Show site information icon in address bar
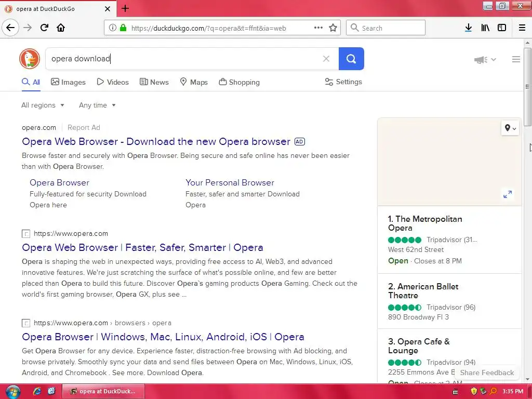Image resolution: width=532 pixels, height=399 pixels. [113, 28]
